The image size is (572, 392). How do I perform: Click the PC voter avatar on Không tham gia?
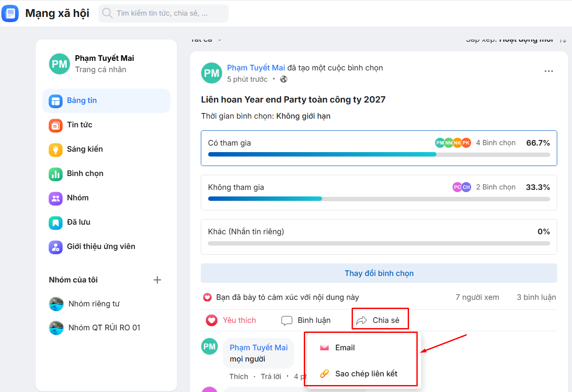pyautogui.click(x=457, y=187)
